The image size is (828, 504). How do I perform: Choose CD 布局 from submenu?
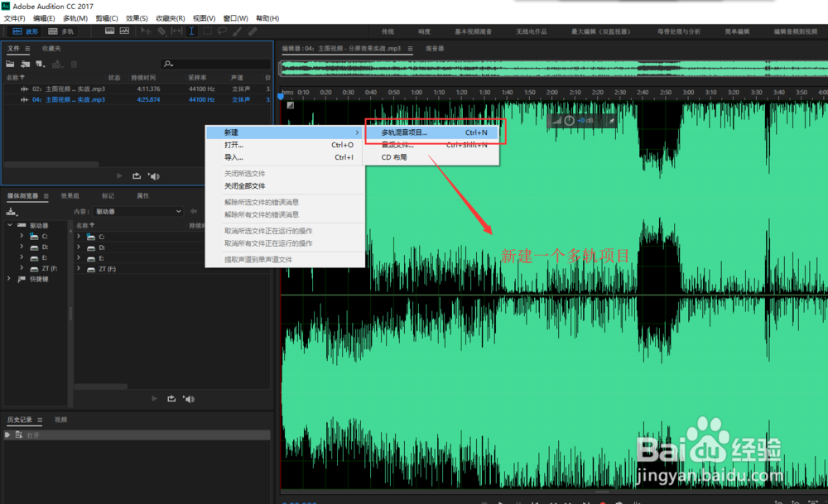click(x=431, y=157)
